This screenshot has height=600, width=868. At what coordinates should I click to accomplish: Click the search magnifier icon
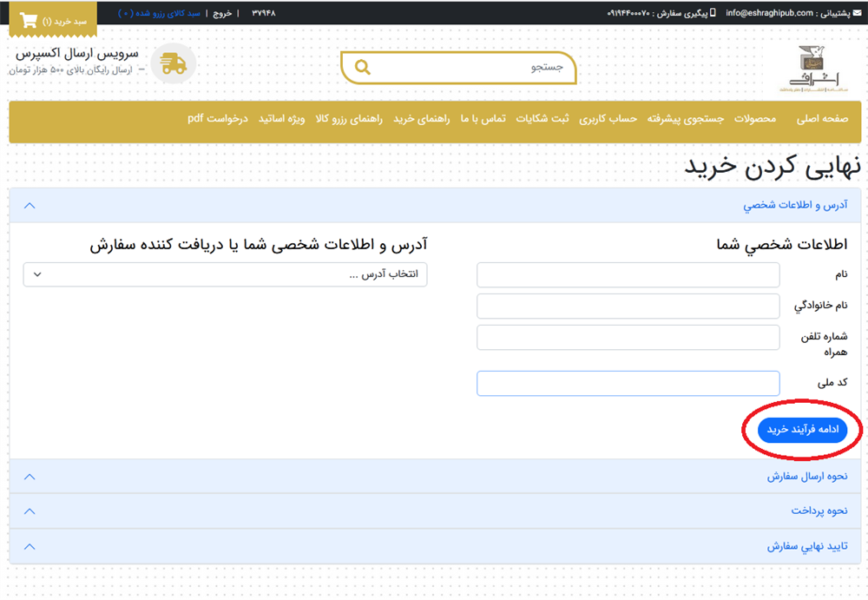[363, 68]
